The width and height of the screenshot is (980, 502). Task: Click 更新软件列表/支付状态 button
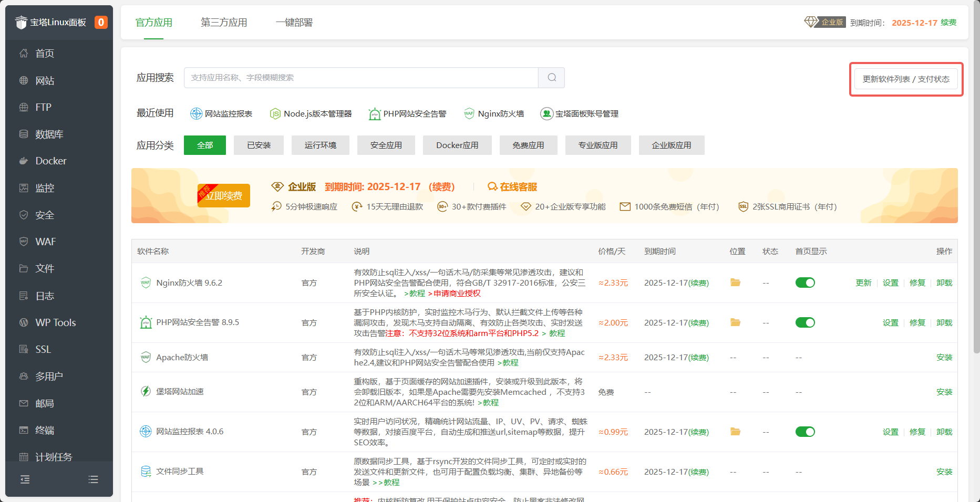point(905,79)
